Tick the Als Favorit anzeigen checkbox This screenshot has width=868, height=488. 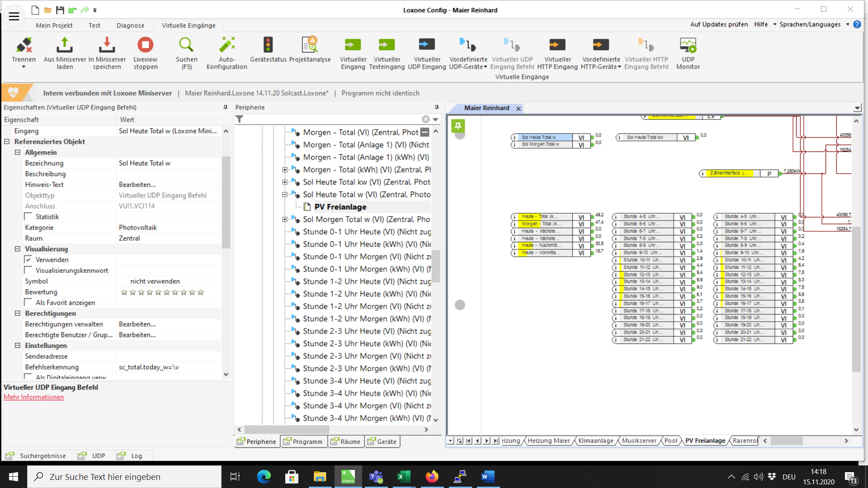(x=28, y=303)
